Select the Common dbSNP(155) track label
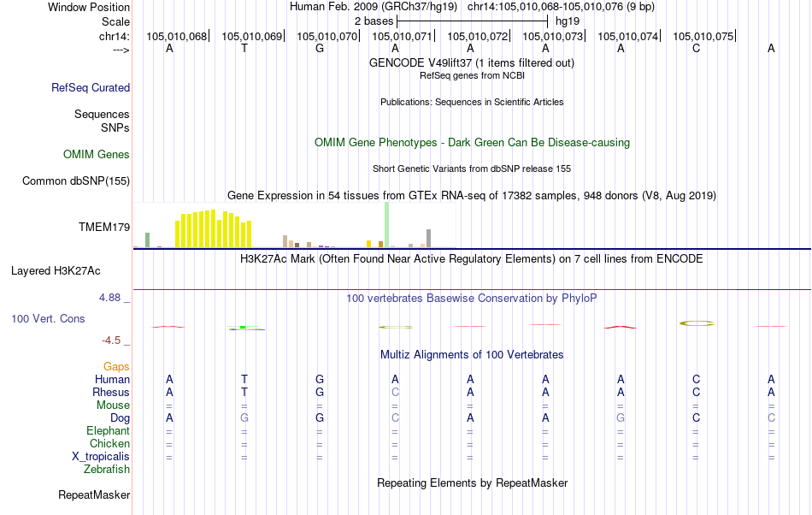 [x=76, y=181]
